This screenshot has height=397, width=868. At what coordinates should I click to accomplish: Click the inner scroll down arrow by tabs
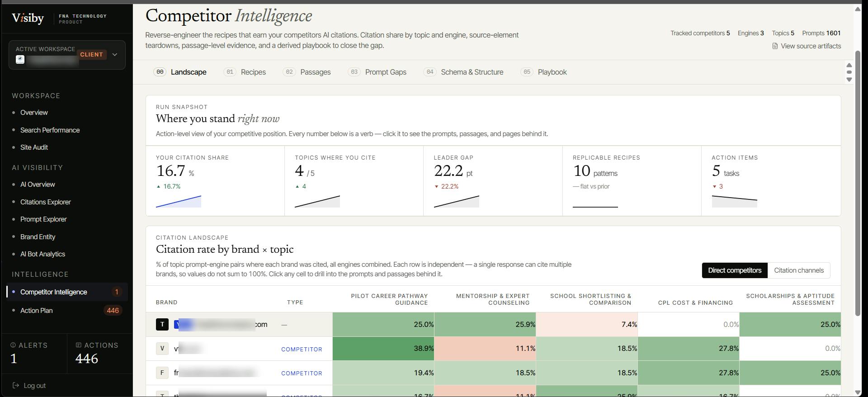[x=849, y=80]
